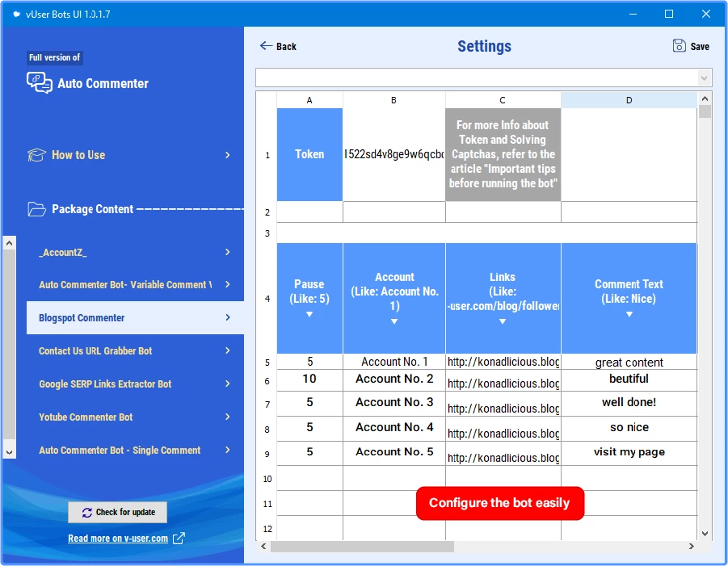Click the cell 'great content'
Viewport: 728px width, 566px height.
[x=629, y=362]
